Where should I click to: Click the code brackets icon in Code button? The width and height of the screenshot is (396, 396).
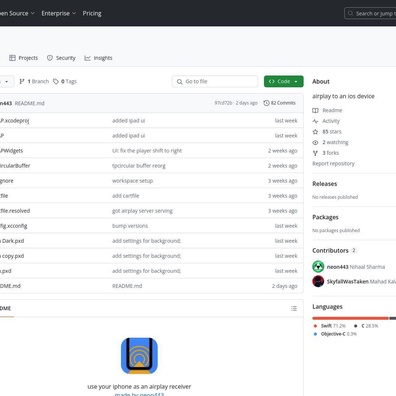coord(272,81)
